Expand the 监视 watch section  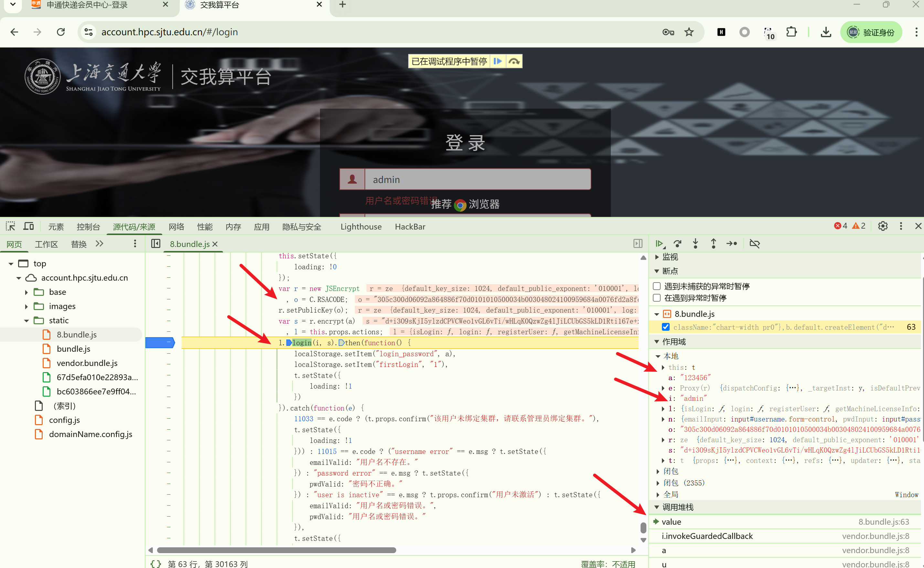point(656,257)
